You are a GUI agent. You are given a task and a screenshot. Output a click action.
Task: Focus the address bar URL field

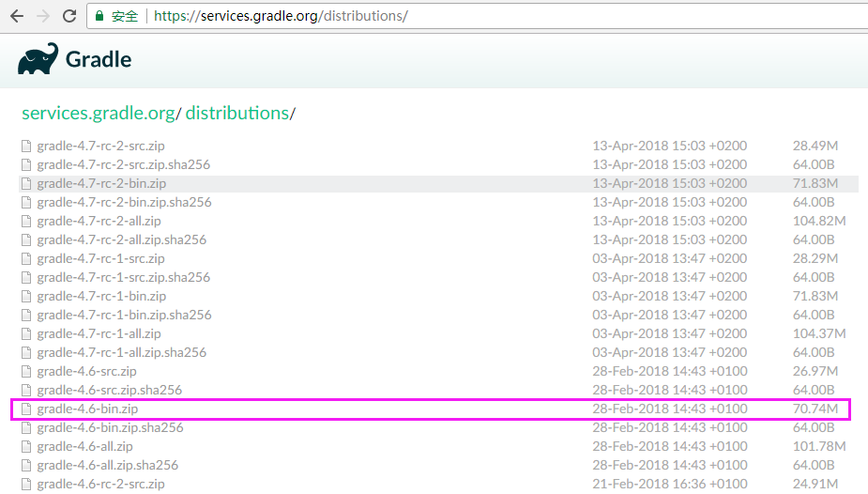tap(476, 16)
